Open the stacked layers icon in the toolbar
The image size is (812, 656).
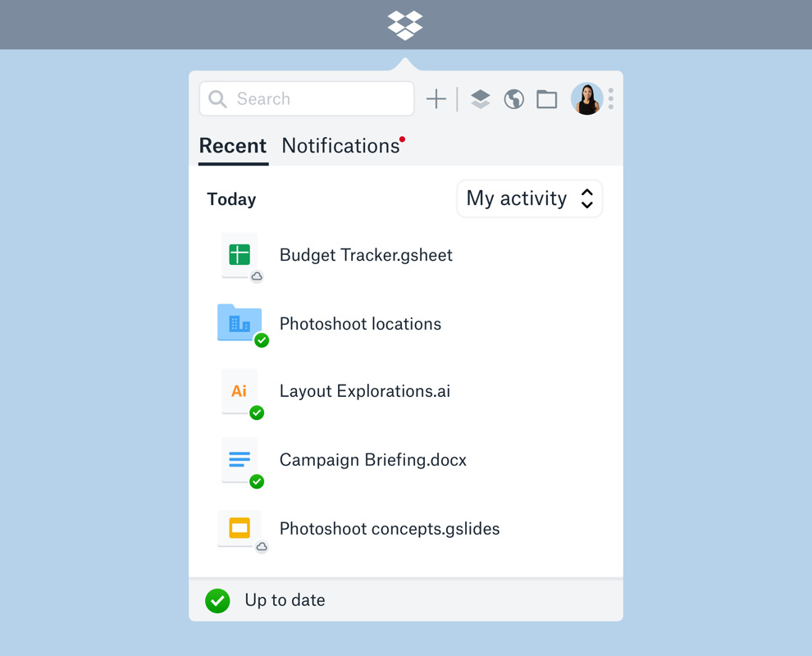(480, 99)
